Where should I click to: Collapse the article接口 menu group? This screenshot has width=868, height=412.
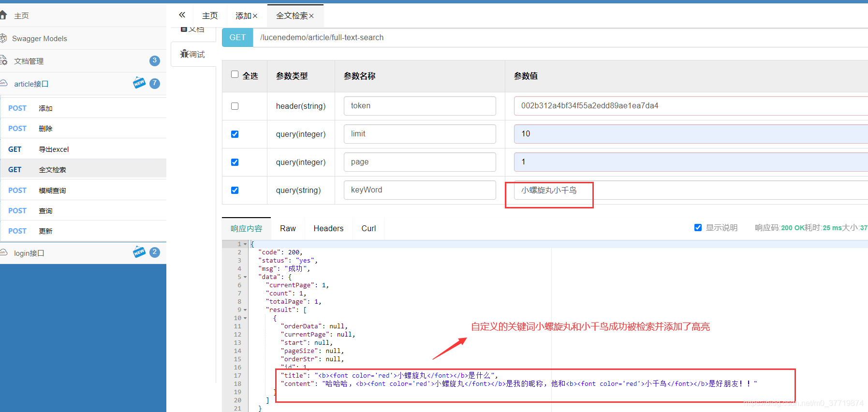pyautogui.click(x=83, y=84)
